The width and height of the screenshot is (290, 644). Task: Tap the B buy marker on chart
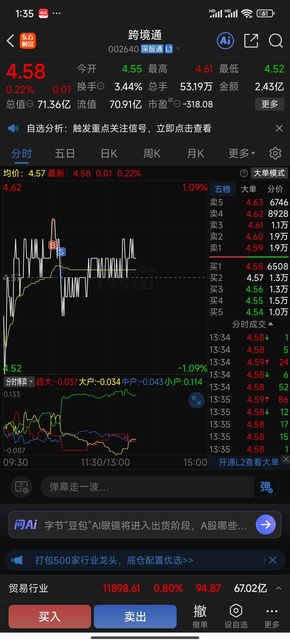[x=53, y=245]
